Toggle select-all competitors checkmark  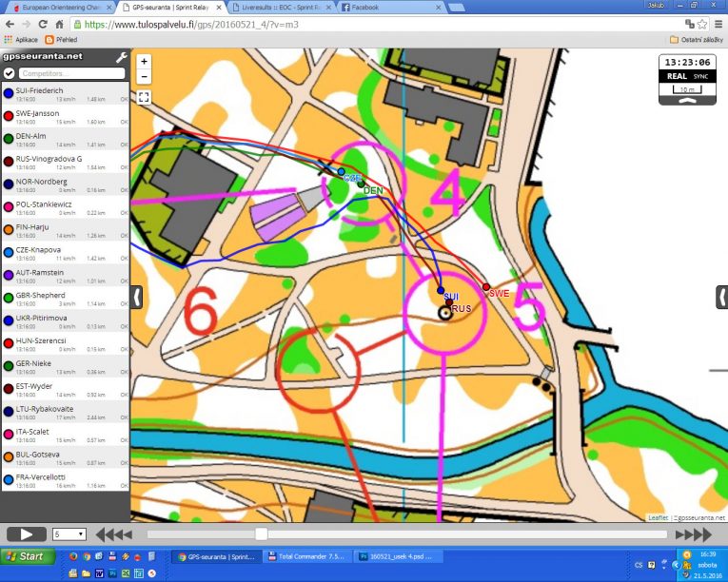pyautogui.click(x=9, y=73)
